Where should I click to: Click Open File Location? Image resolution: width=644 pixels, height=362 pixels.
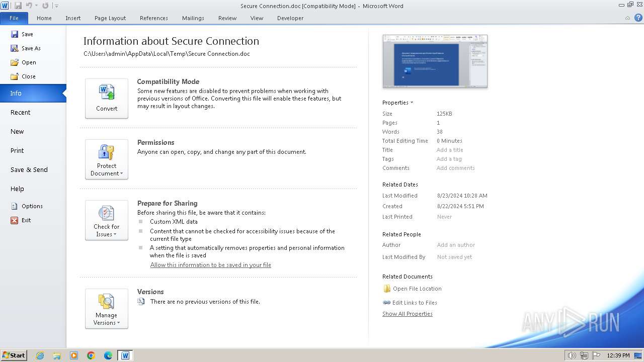[412, 289]
